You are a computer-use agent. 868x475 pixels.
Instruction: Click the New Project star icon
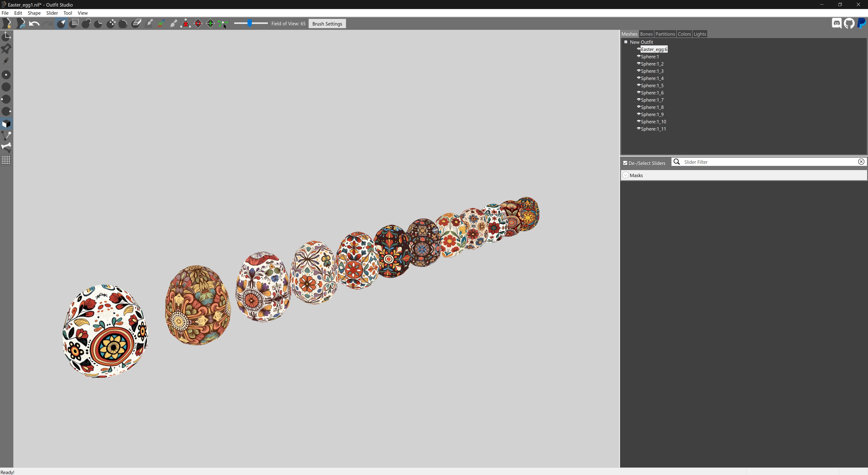coord(6,23)
